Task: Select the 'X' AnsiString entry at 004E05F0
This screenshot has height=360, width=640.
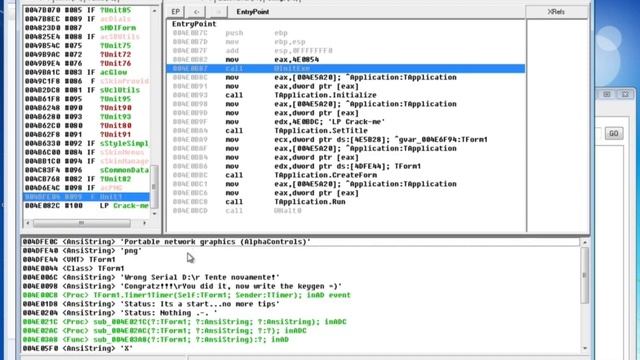Action: pos(300,349)
